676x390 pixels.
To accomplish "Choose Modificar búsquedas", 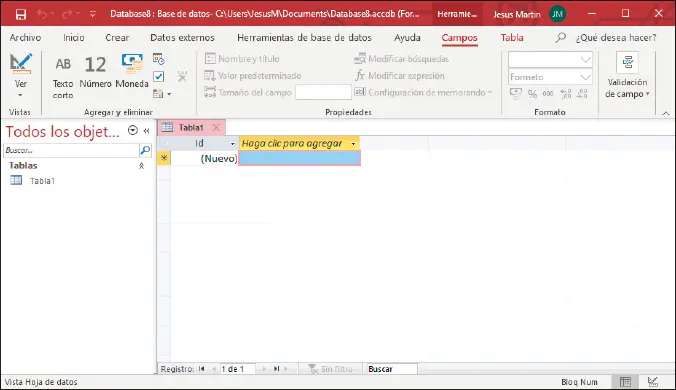I will point(401,59).
